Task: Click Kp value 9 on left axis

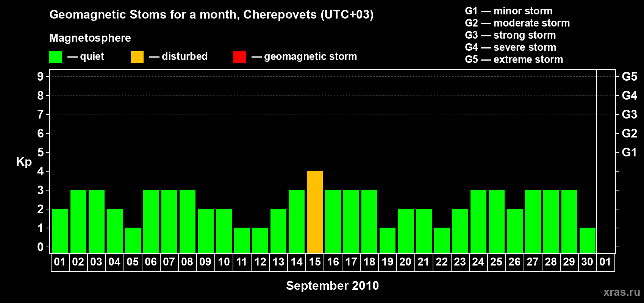Action: point(41,77)
